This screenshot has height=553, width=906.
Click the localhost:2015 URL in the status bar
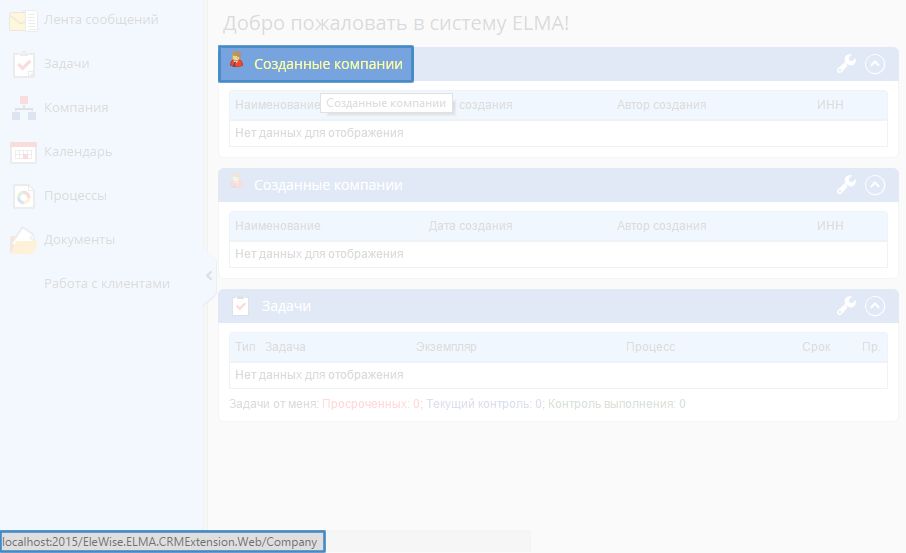[x=159, y=542]
